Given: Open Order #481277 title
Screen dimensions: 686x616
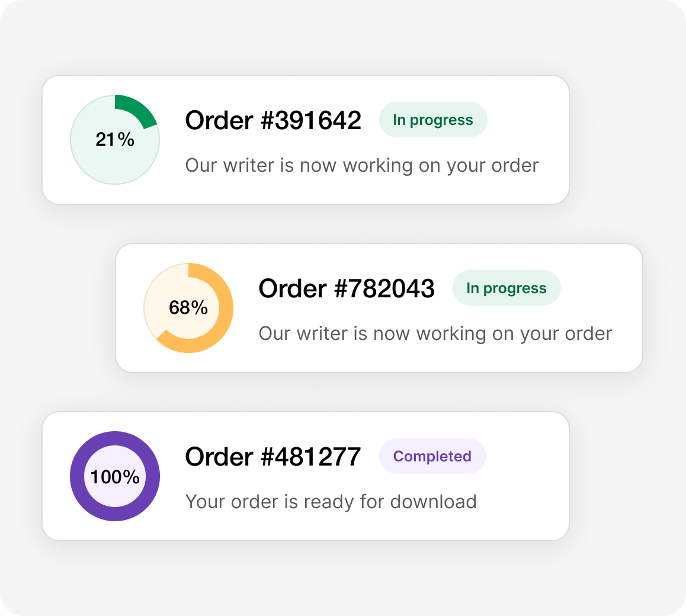Looking at the screenshot, I should 273,457.
